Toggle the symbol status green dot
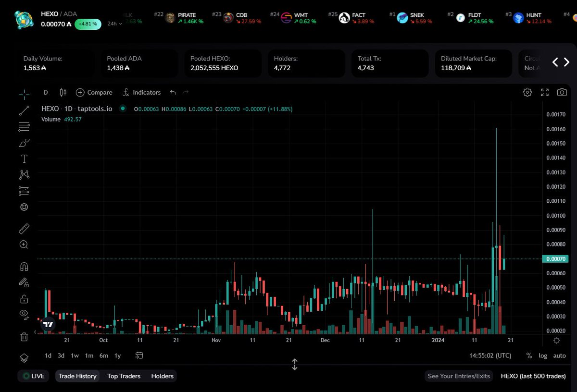Screen dimensions: 577x392 (123, 109)
